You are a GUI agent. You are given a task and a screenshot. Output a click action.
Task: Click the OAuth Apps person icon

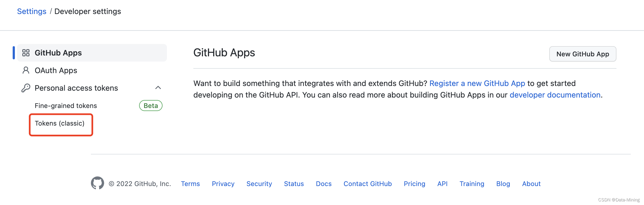click(26, 70)
